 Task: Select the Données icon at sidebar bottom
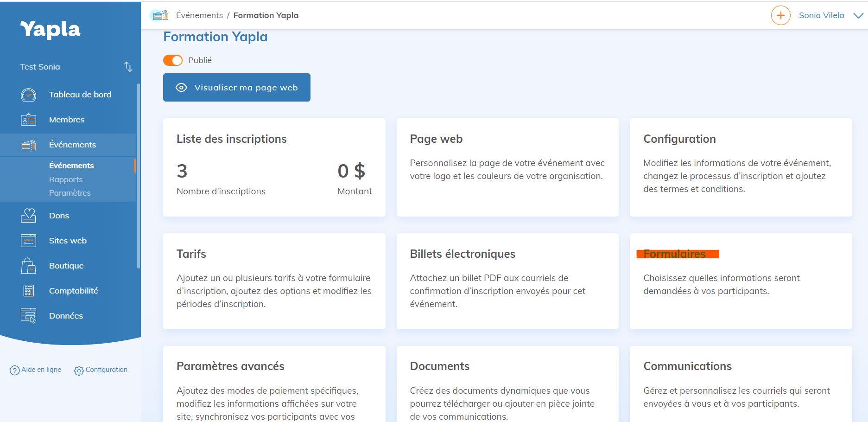pyautogui.click(x=28, y=315)
